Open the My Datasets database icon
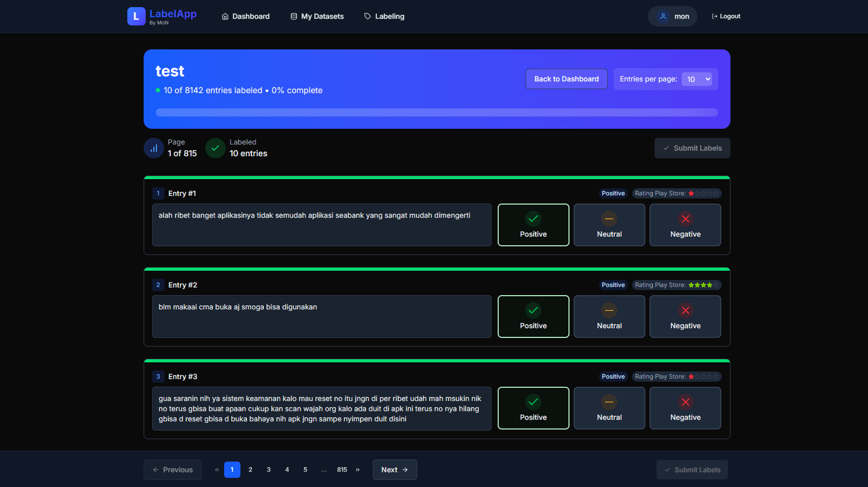868x487 pixels. coord(293,16)
